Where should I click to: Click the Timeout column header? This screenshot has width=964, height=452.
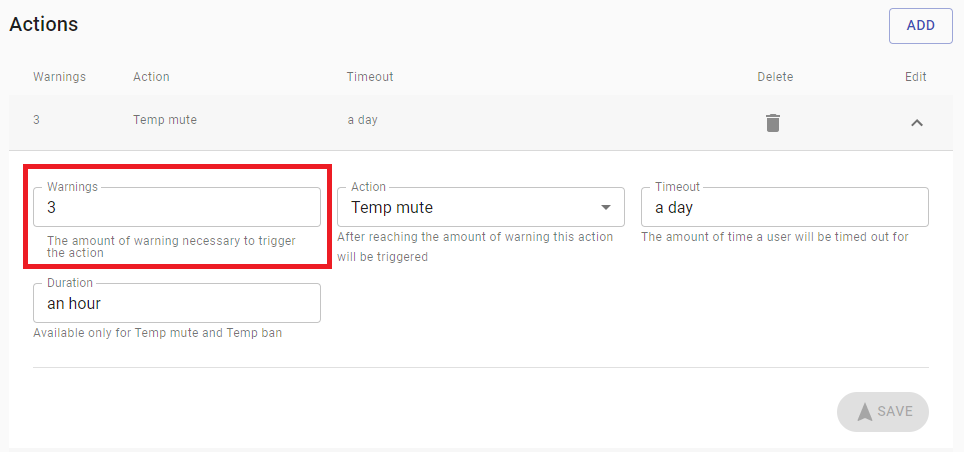tap(369, 77)
